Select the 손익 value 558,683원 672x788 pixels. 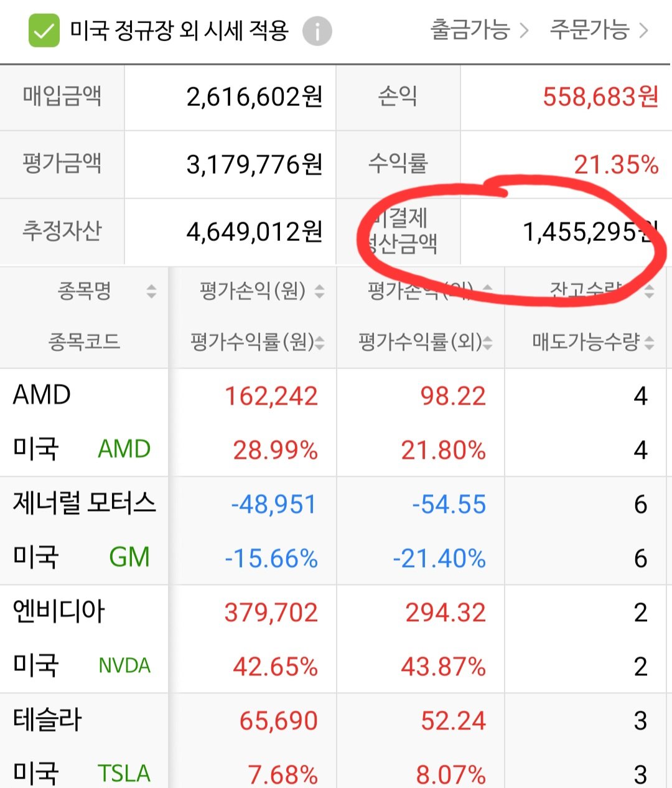coord(600,97)
